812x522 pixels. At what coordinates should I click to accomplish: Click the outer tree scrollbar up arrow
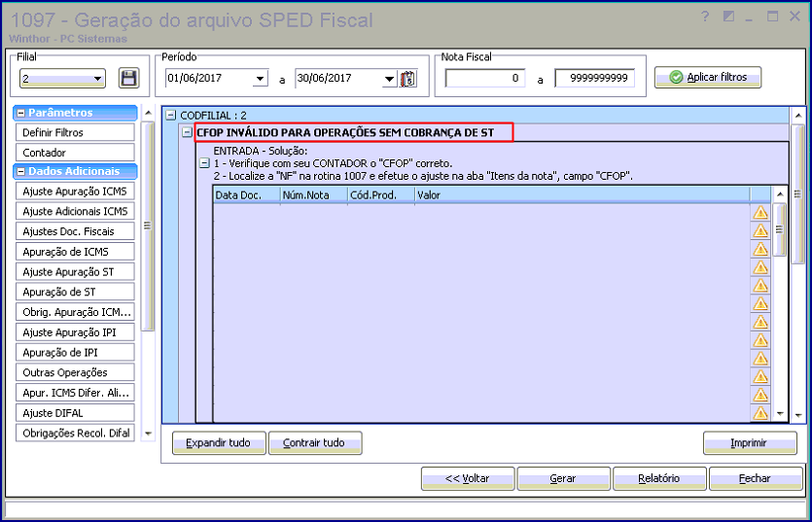click(x=798, y=115)
